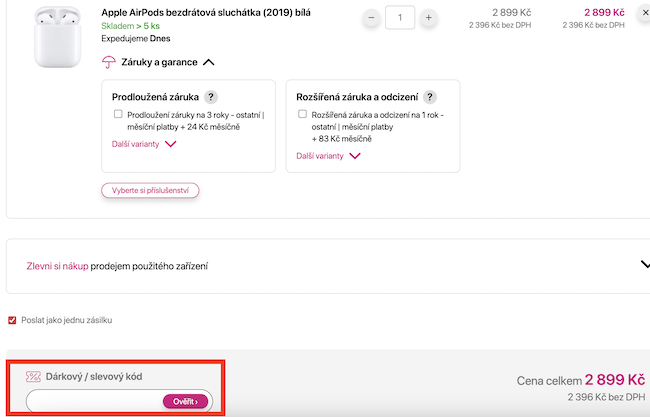Image resolution: width=650 pixels, height=417 pixels.
Task: Open the Apple AirPods product title link
Action: (206, 12)
